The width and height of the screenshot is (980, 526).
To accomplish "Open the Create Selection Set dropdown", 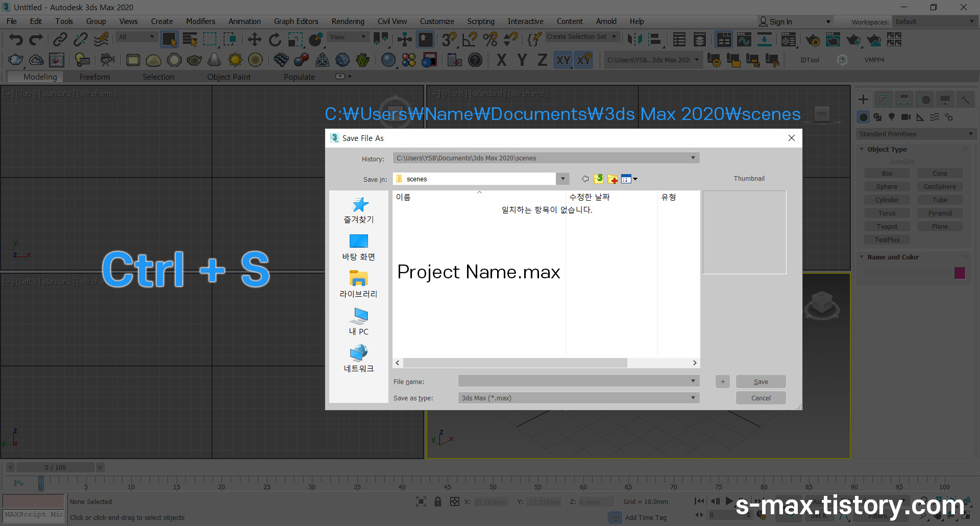I will point(582,37).
